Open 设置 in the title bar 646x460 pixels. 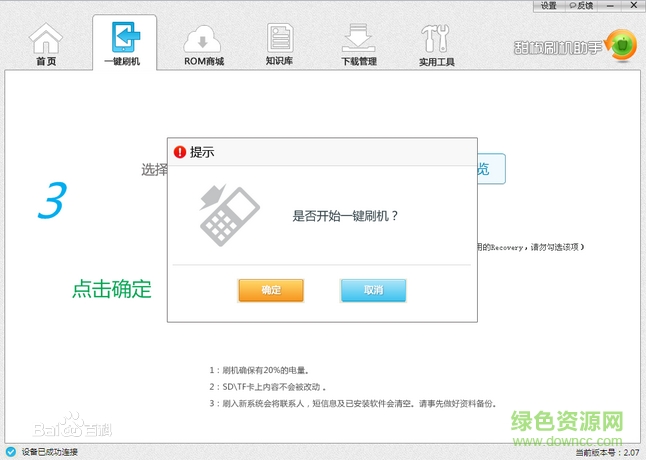pyautogui.click(x=548, y=6)
